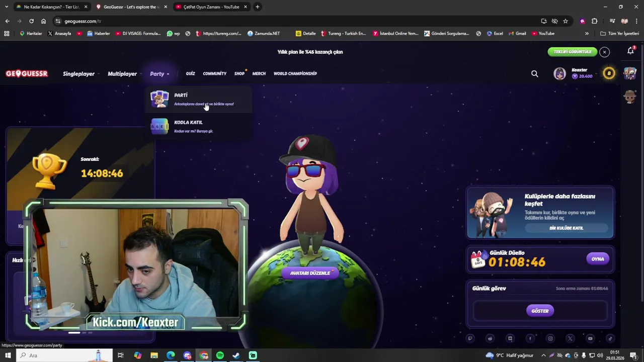Viewport: 644px width, 362px height.
Task: Open the SHOP nav item
Action: coord(239,74)
